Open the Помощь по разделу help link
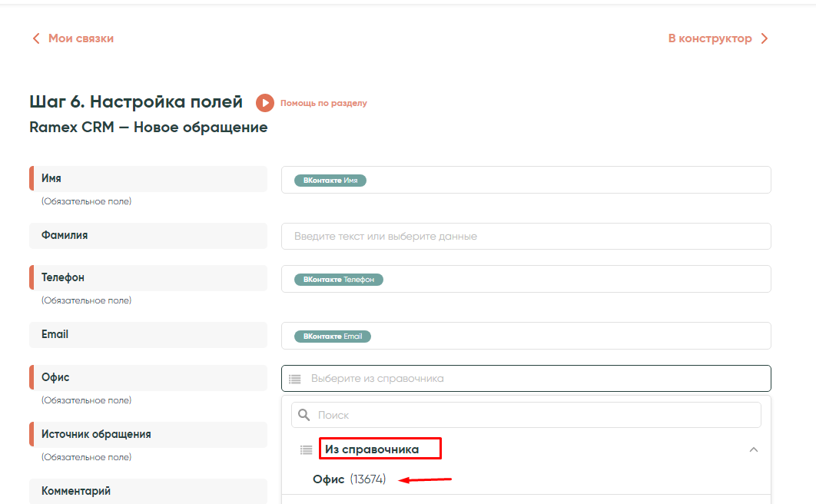 point(323,103)
